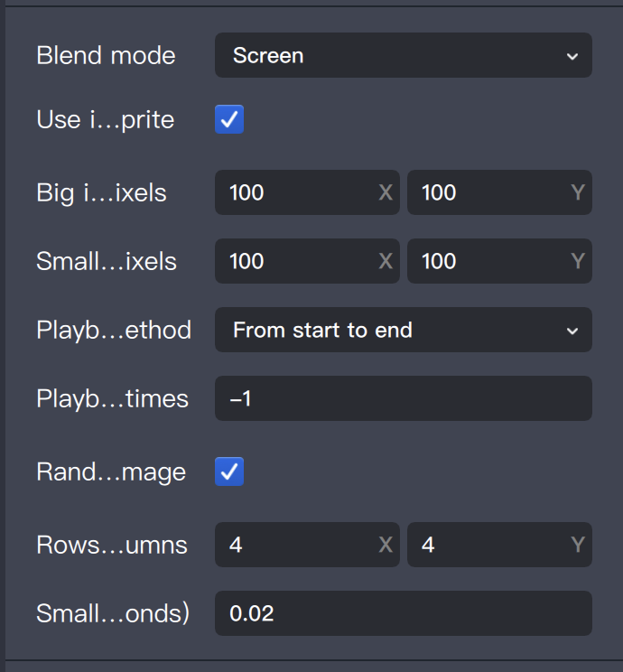This screenshot has height=672, width=623.
Task: Expand the Playb…ethod dropdown
Action: 403,330
